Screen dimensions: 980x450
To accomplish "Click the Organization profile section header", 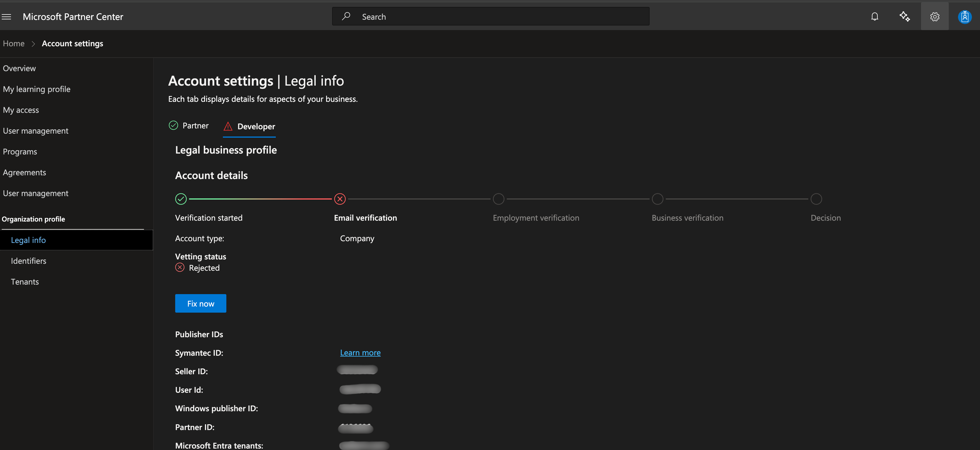I will 34,219.
